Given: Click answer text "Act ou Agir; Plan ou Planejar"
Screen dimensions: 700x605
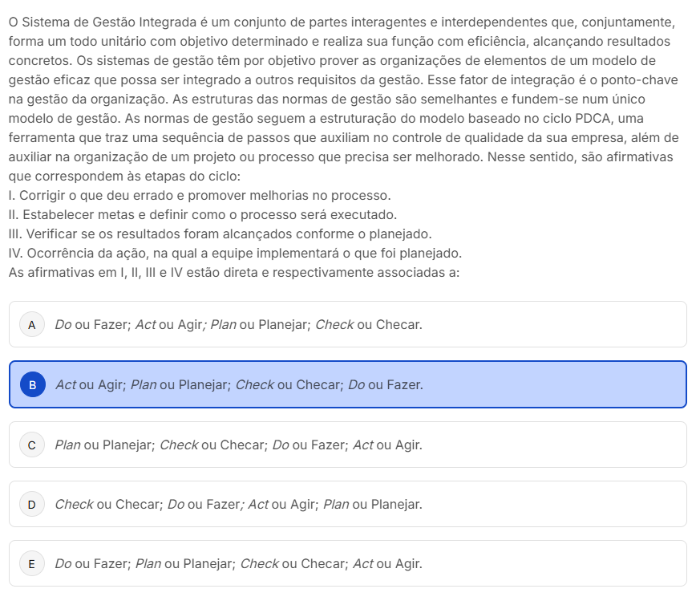Looking at the screenshot, I should click(x=239, y=385).
